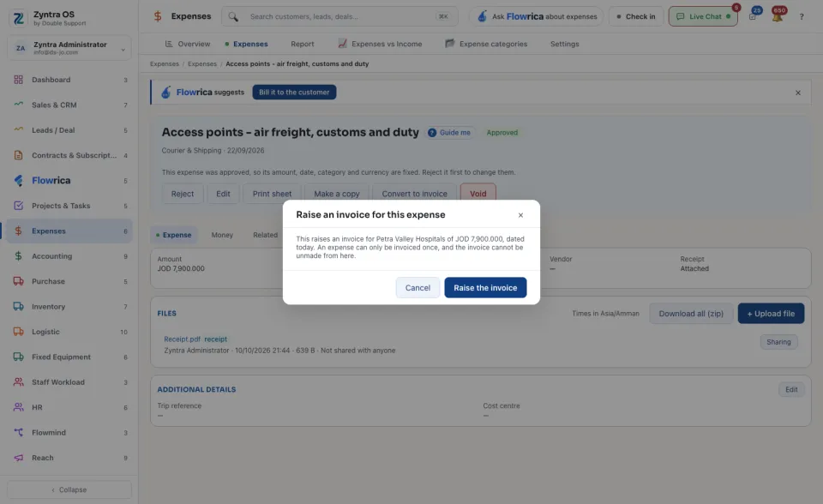This screenshot has width=823, height=504.
Task: Click the Expenses dollar icon in sidebar
Action: 18,231
